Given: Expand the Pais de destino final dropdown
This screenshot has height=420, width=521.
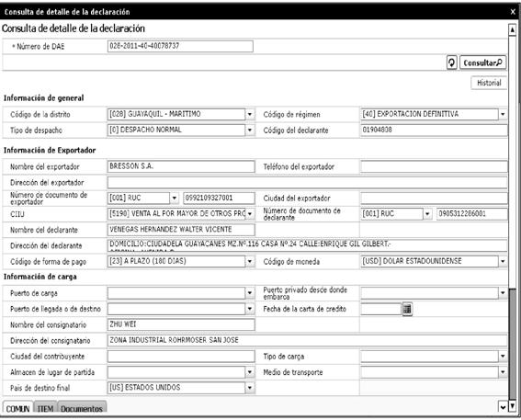Looking at the screenshot, I should [250, 388].
